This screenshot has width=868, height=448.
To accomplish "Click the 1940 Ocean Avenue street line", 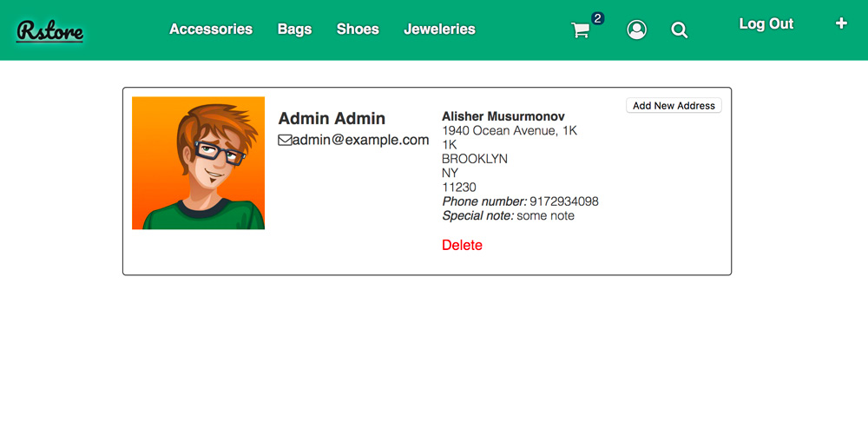I will click(510, 131).
